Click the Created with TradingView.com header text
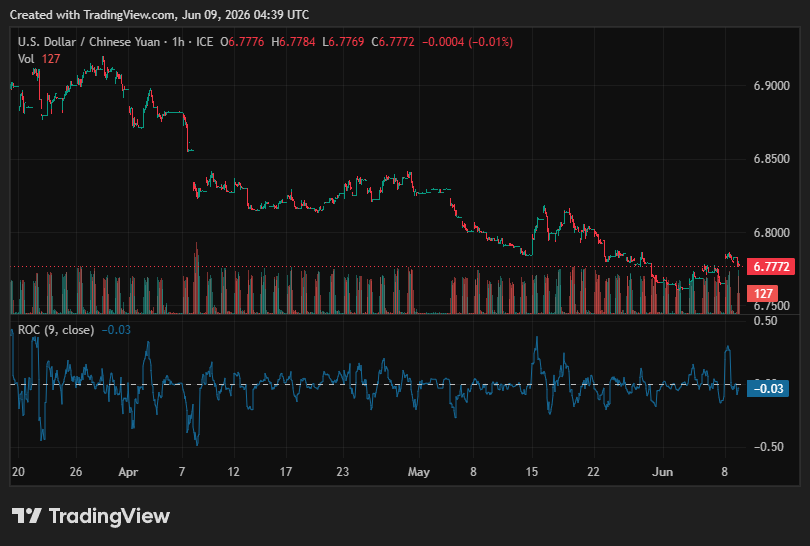Screen dimensions: 810x546 [159, 15]
